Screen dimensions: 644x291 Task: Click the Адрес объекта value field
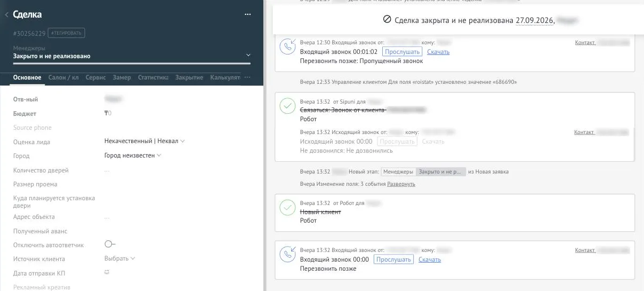107,217
